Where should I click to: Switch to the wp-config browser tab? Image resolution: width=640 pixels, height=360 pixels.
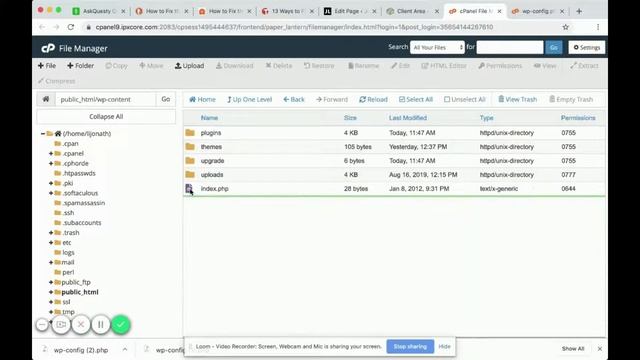(x=538, y=11)
